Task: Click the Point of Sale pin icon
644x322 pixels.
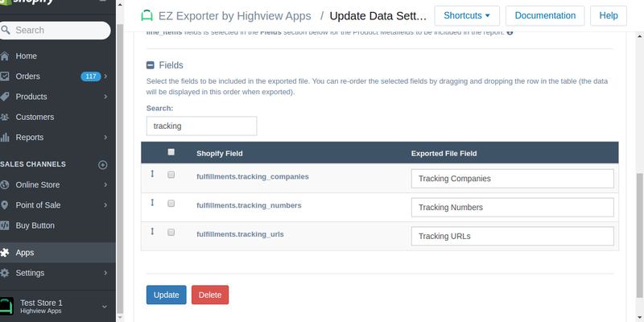Action: coord(4,205)
